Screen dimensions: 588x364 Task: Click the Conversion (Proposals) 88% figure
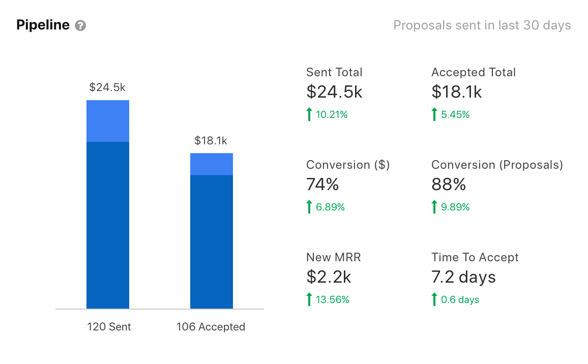tap(449, 185)
